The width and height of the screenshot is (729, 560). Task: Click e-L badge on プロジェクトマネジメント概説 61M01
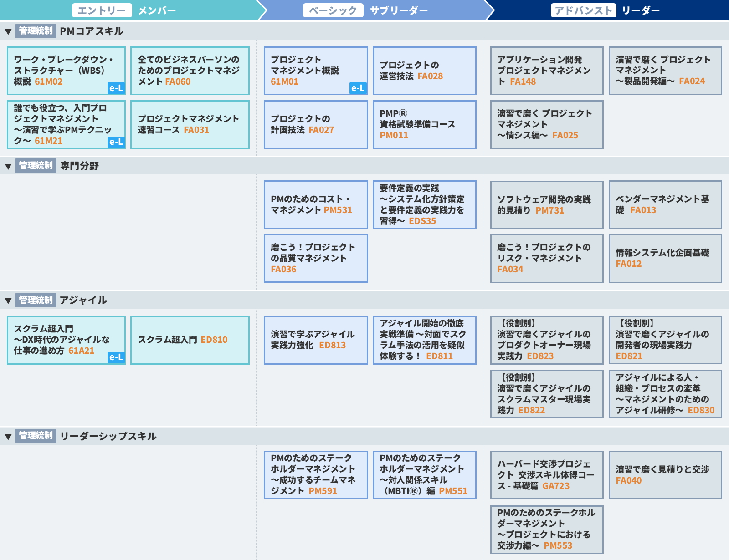[x=358, y=88]
